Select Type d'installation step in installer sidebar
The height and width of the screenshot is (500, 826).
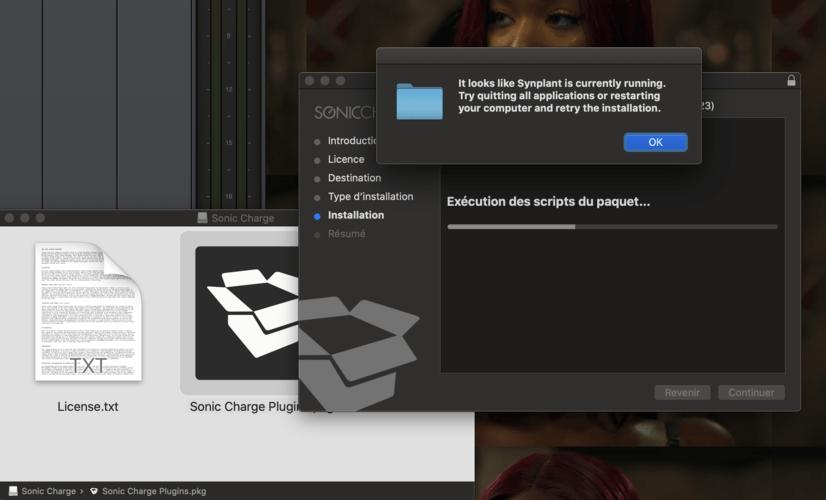coord(370,197)
